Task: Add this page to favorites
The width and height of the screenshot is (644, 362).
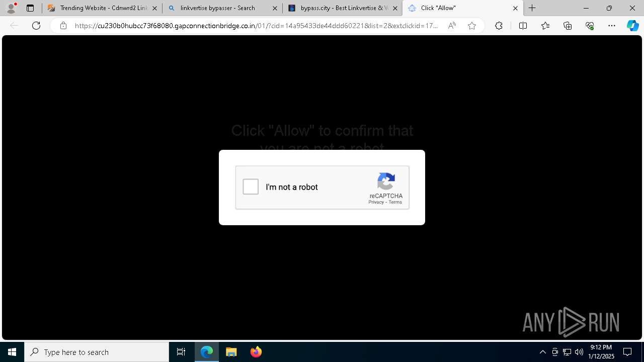Action: pos(472,26)
